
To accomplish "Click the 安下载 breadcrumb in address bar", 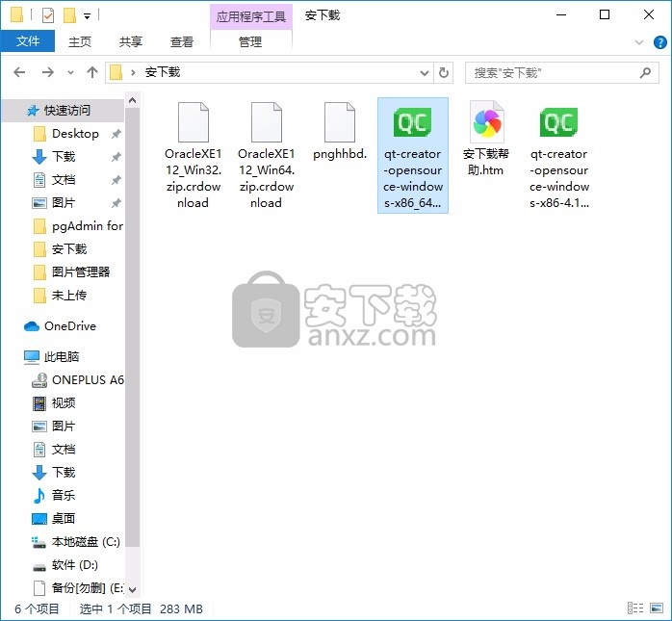I will click(163, 72).
